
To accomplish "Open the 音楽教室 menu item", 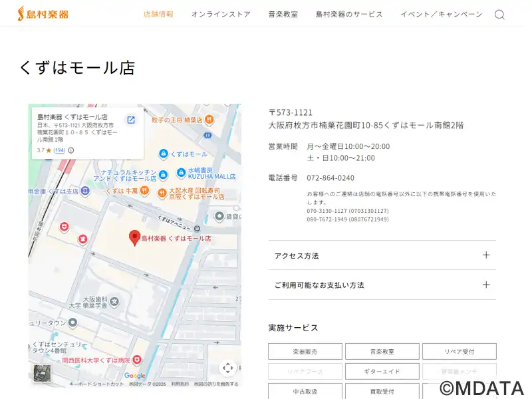I will point(283,14).
